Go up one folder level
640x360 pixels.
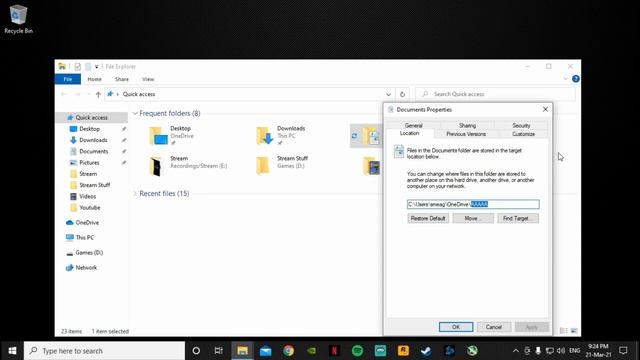(x=98, y=94)
